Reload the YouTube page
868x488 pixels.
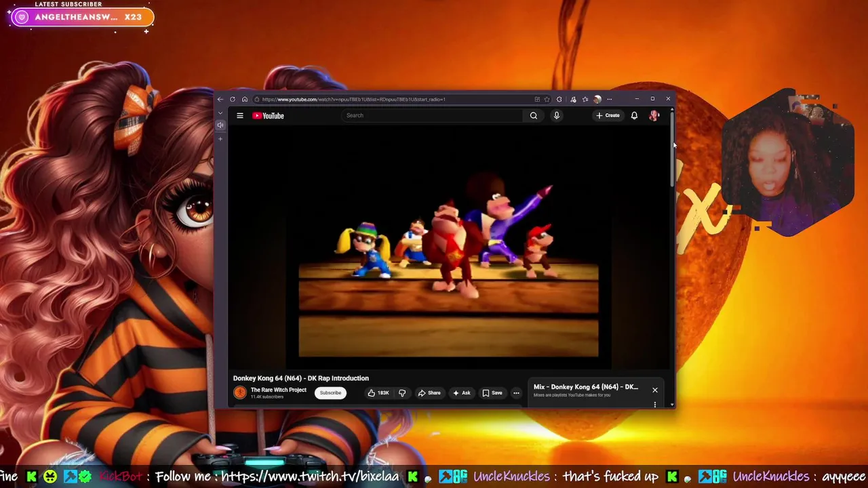pos(233,100)
